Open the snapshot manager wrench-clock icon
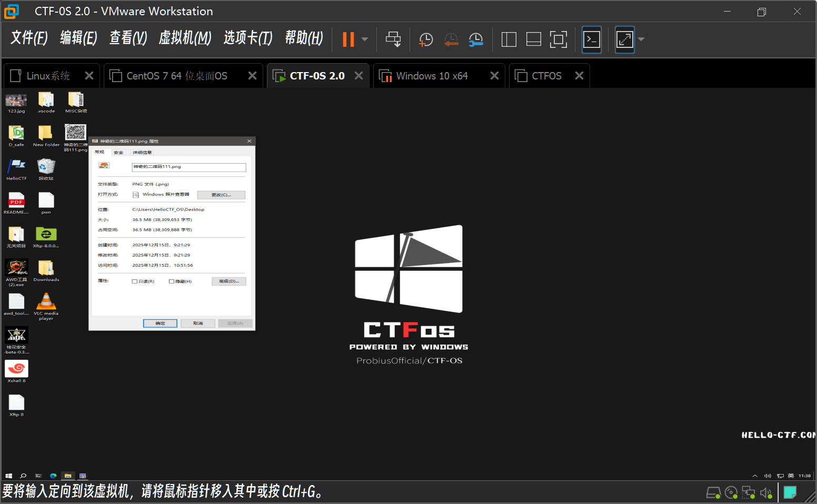 click(x=476, y=39)
